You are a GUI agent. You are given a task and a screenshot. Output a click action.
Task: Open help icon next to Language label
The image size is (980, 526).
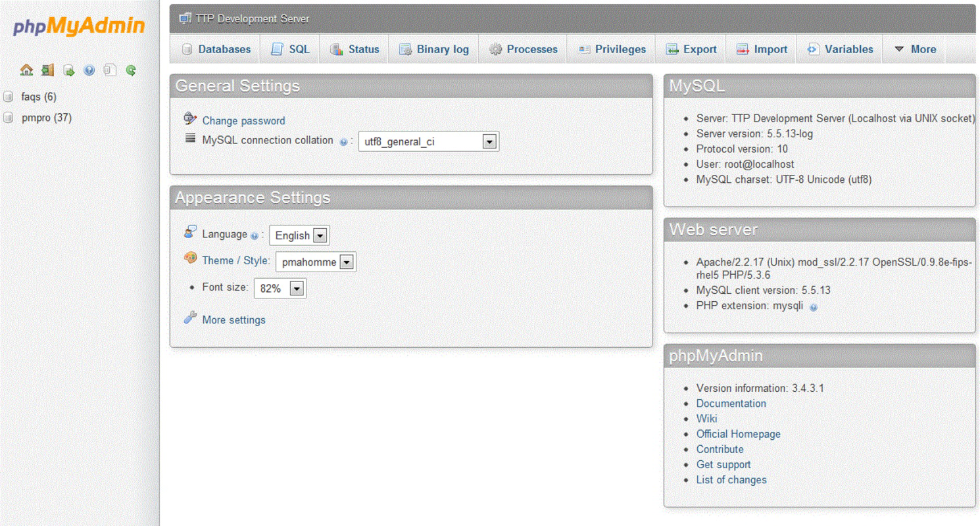(x=255, y=235)
